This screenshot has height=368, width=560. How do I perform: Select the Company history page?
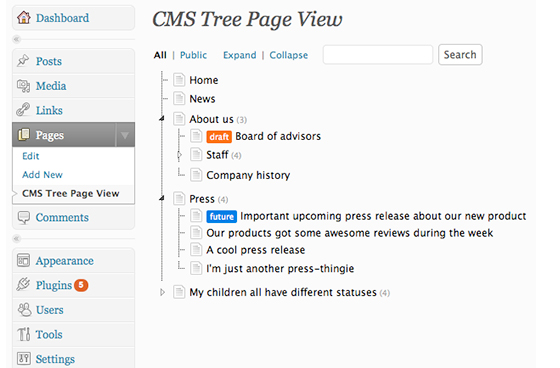248,175
